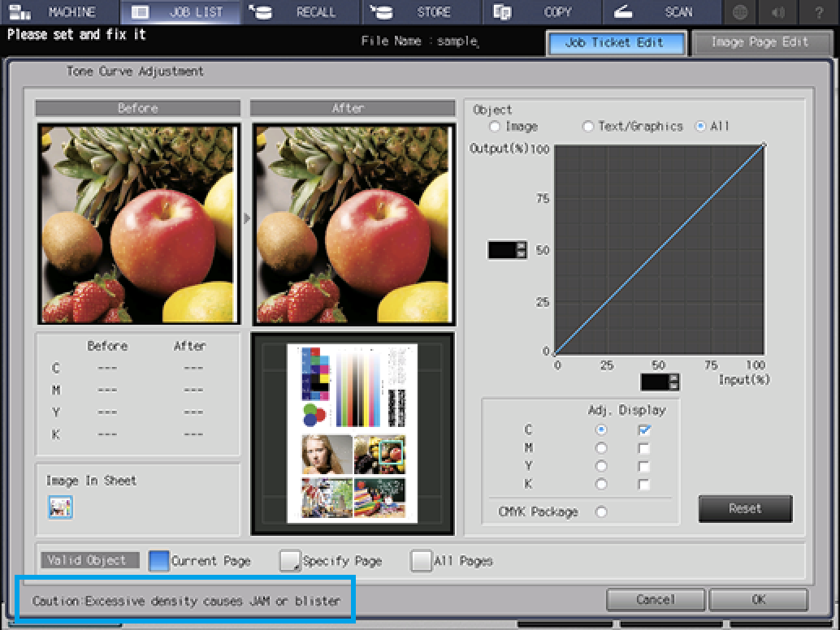Enable Display checkbox for M channel
Screen dimensions: 840x630
644,448
